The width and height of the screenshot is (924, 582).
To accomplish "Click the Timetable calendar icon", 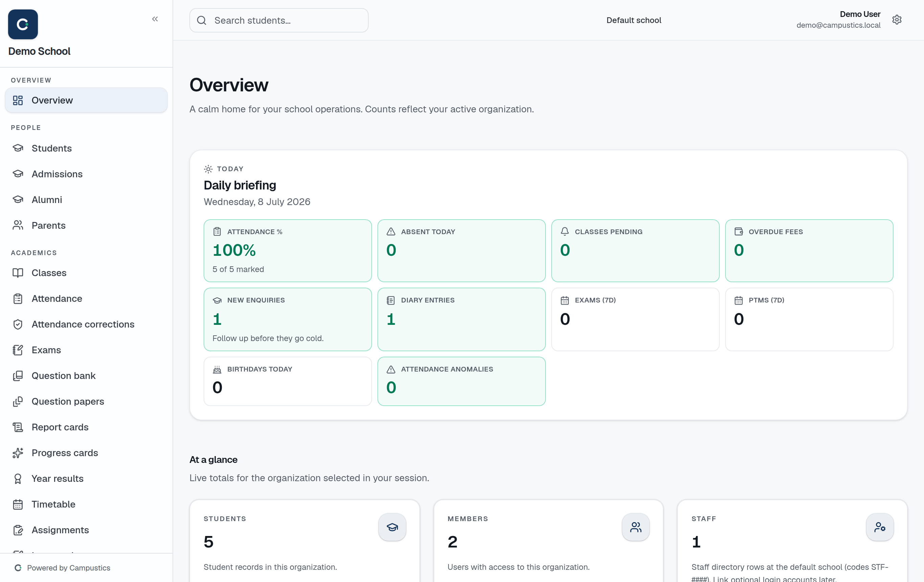I will coord(18,505).
